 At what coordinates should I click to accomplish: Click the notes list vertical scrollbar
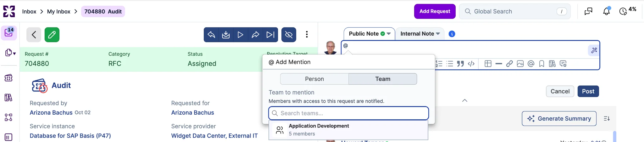pyautogui.click(x=614, y=137)
